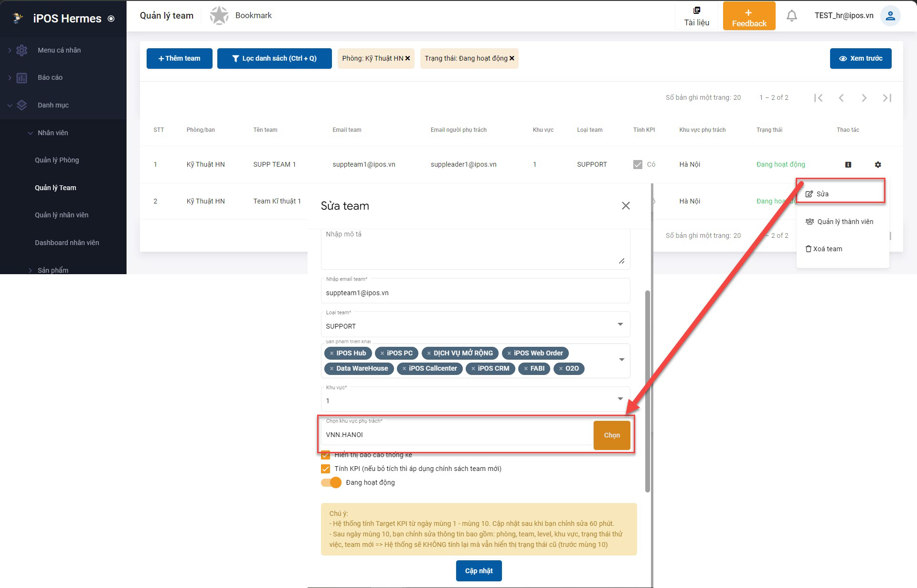
Task: Go to last page arrow icon
Action: (887, 98)
